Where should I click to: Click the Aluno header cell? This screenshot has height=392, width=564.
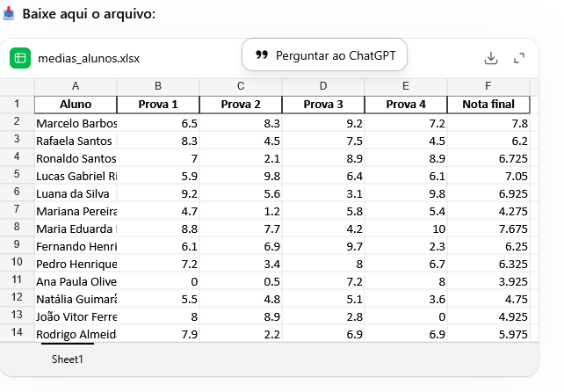click(76, 105)
